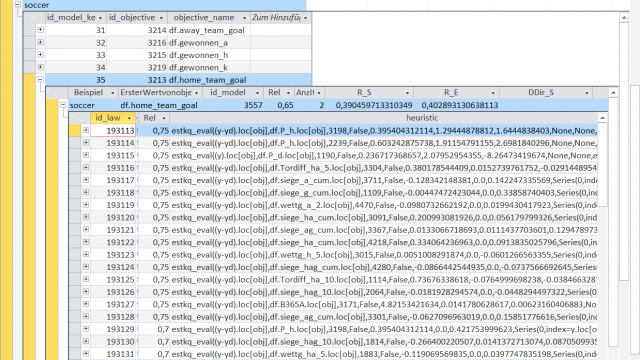Image resolution: width=640 pixels, height=360 pixels.
Task: Collapse the top-level soccer record
Action: pos(18,4)
